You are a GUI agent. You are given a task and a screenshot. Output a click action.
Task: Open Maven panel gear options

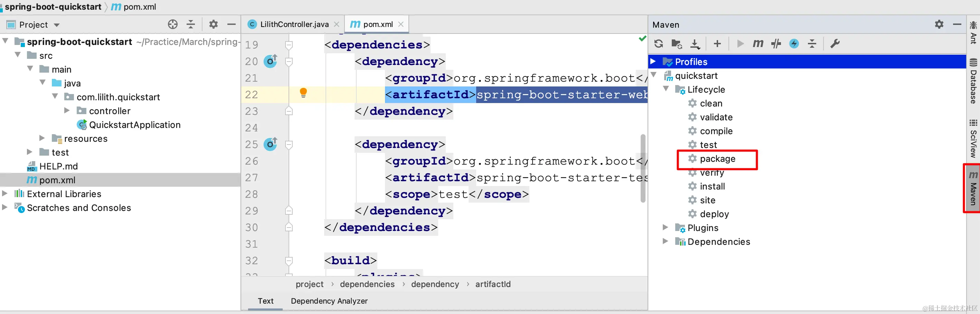pyautogui.click(x=939, y=25)
